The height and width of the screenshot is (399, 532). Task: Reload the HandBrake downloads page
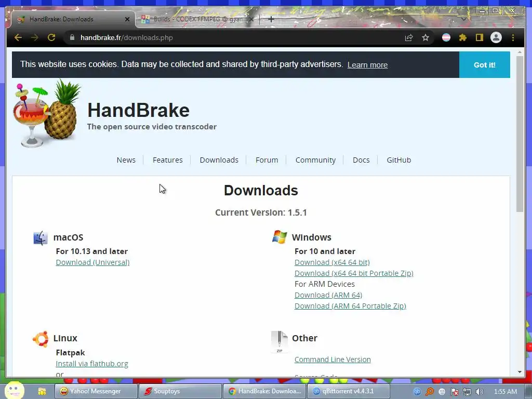click(x=51, y=37)
